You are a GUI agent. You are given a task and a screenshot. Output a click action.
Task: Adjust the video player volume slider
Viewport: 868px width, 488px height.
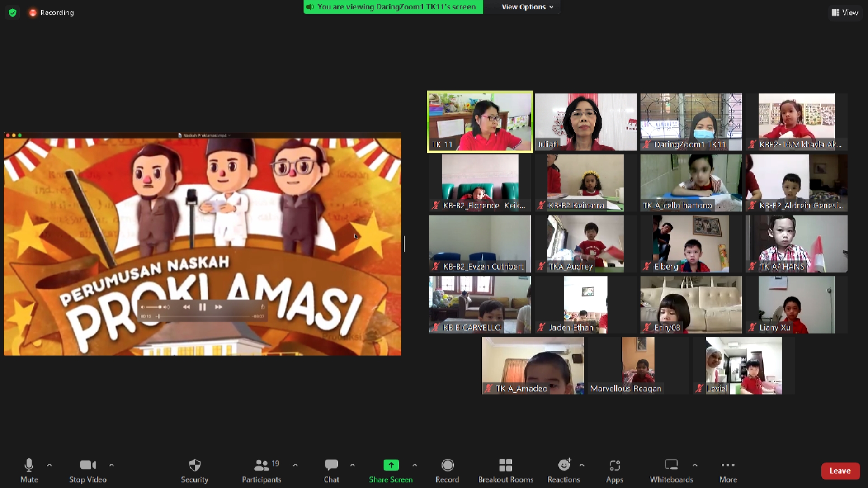point(155,307)
